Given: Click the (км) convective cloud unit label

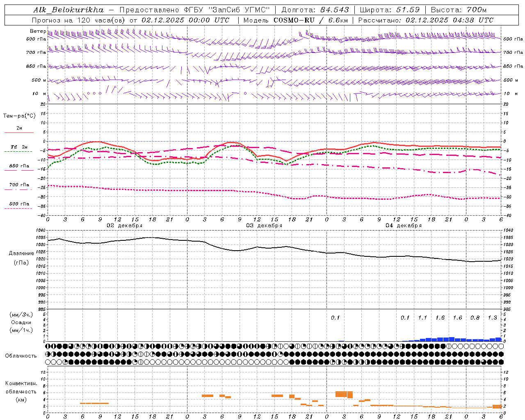Looking at the screenshot, I should [x=21, y=399].
